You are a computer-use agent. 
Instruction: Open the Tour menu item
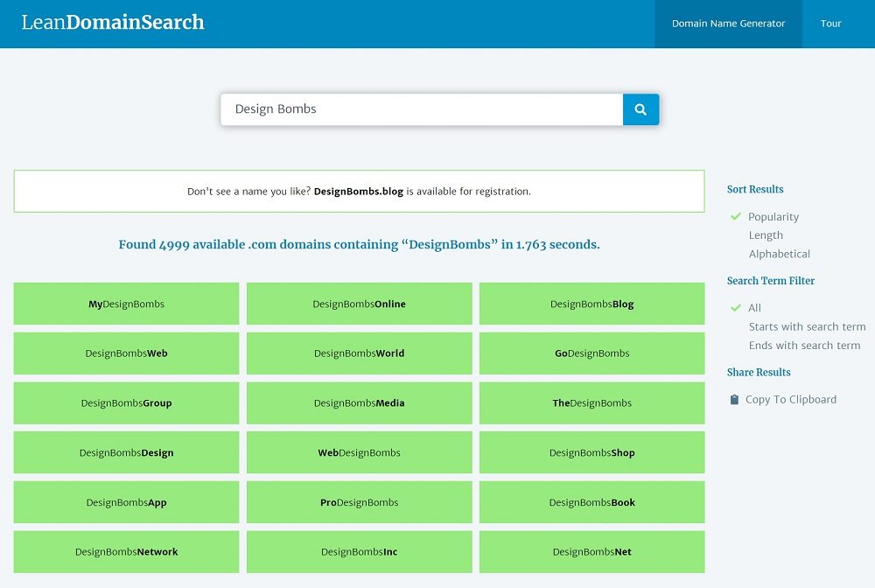coord(830,24)
